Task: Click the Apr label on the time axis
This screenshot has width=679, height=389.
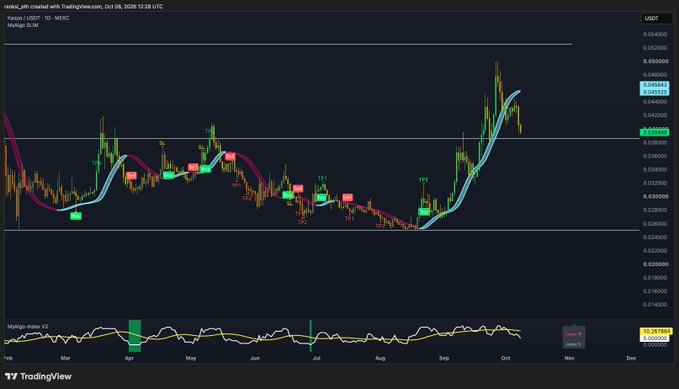Action: pyautogui.click(x=129, y=358)
